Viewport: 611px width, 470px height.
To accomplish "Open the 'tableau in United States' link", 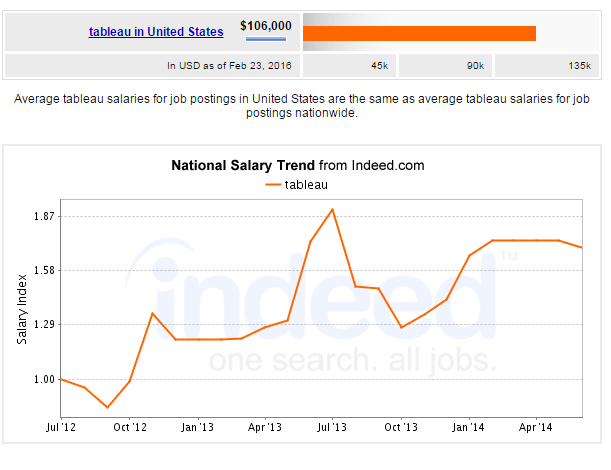I will pyautogui.click(x=155, y=32).
